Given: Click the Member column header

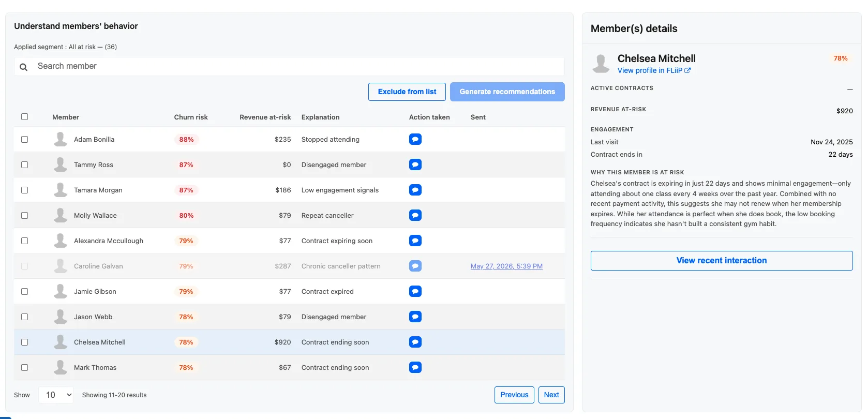Looking at the screenshot, I should point(66,117).
